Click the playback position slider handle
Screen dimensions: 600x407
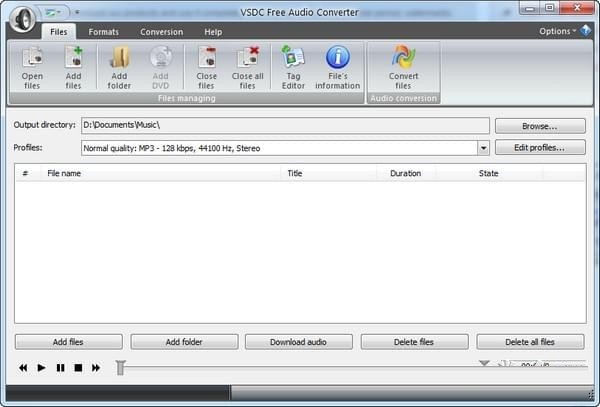[121, 368]
